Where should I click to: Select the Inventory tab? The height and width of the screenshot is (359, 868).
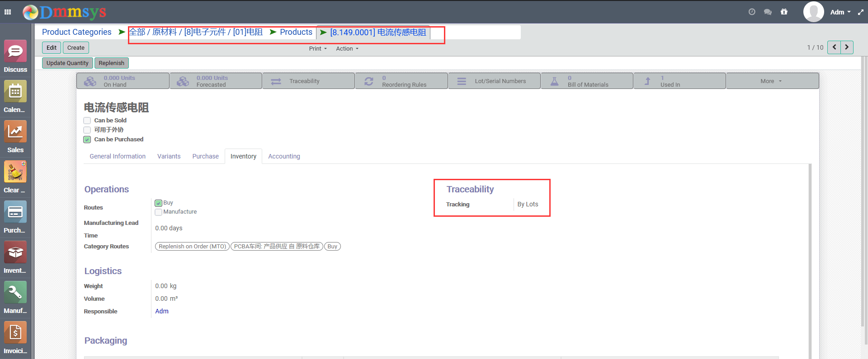[243, 156]
